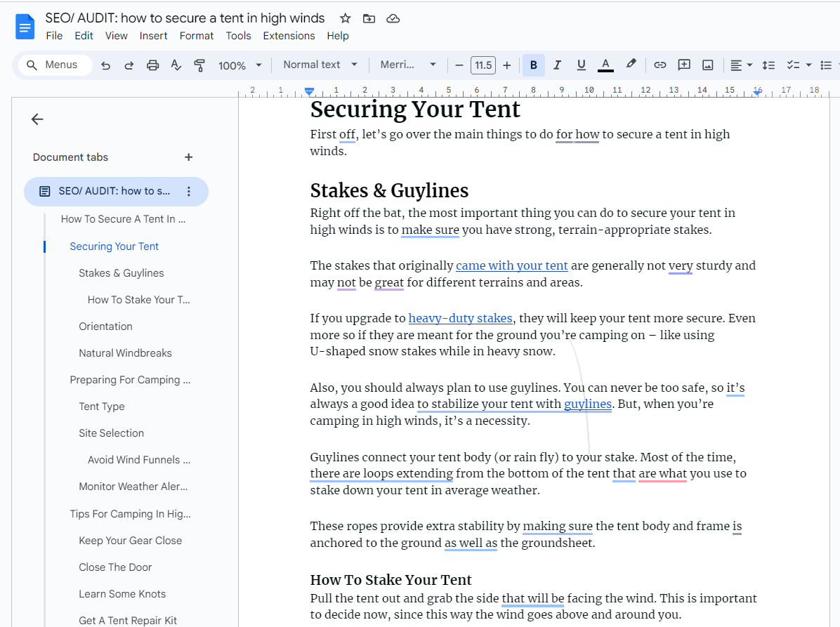The image size is (840, 627).
Task: Open the File menu
Action: coord(54,36)
